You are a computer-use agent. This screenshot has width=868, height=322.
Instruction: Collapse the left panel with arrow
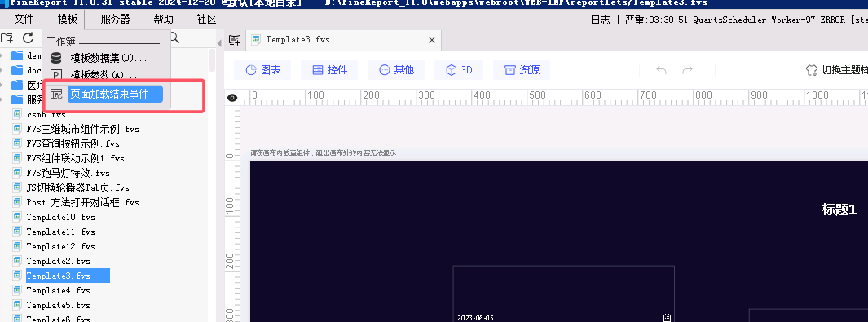tap(219, 42)
